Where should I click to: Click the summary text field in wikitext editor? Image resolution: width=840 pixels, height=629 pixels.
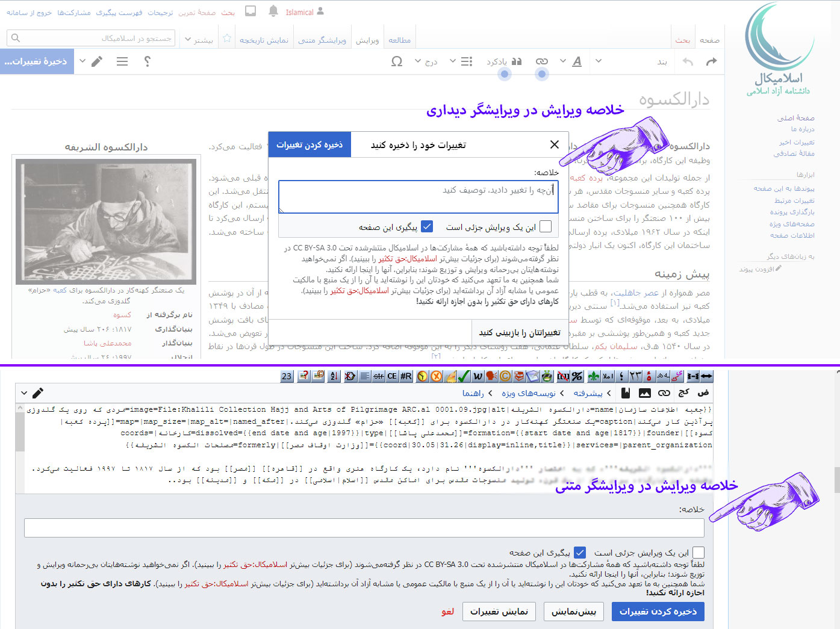[364, 528]
